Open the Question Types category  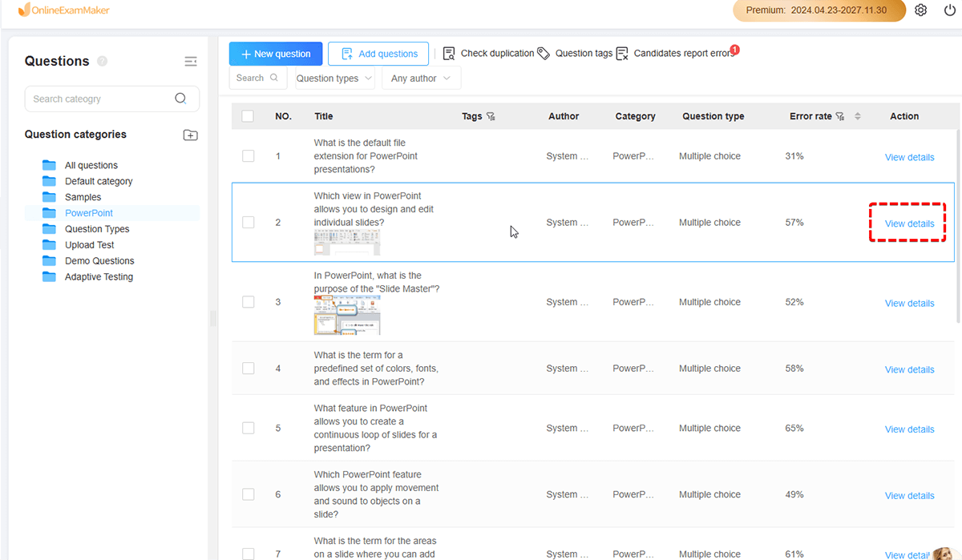click(96, 229)
